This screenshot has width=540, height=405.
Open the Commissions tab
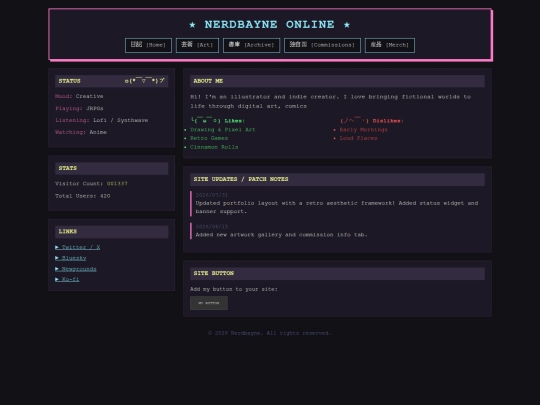tap(322, 45)
